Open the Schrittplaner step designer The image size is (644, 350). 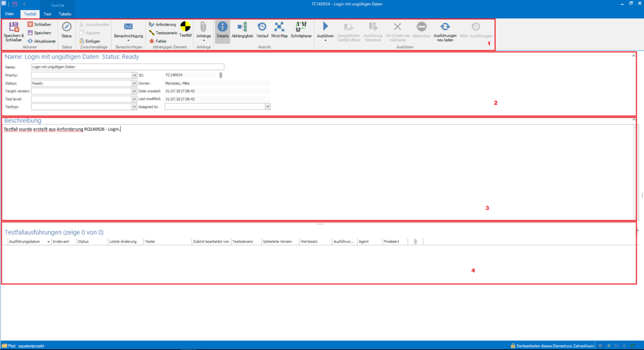[301, 27]
